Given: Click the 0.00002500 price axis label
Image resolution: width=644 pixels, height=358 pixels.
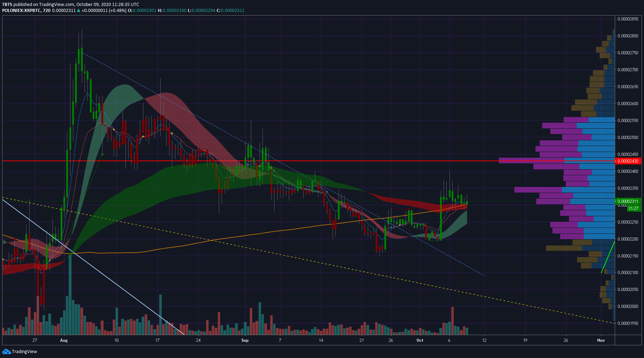Looking at the screenshot, I should (628, 138).
